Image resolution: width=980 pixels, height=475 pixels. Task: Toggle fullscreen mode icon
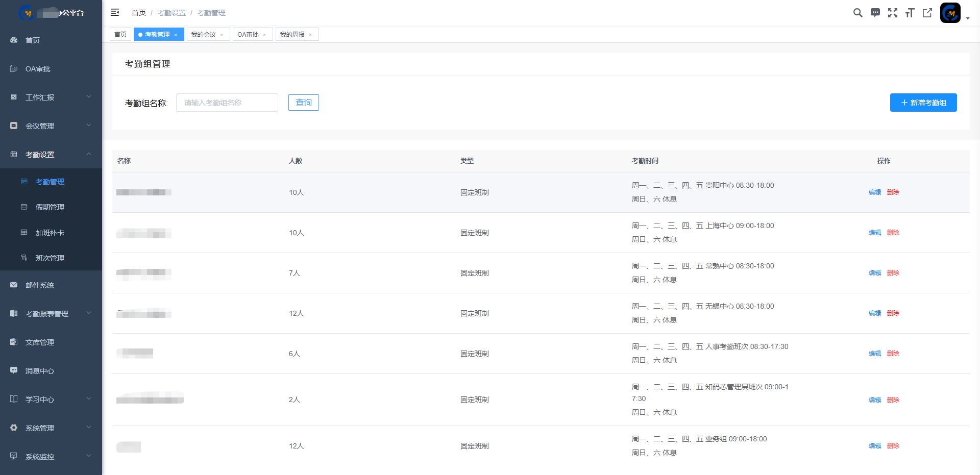click(x=893, y=13)
